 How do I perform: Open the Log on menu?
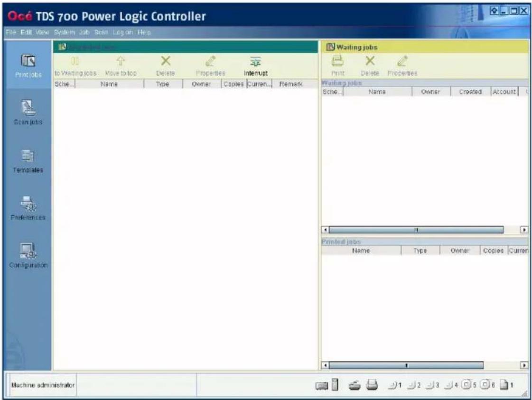pos(123,32)
